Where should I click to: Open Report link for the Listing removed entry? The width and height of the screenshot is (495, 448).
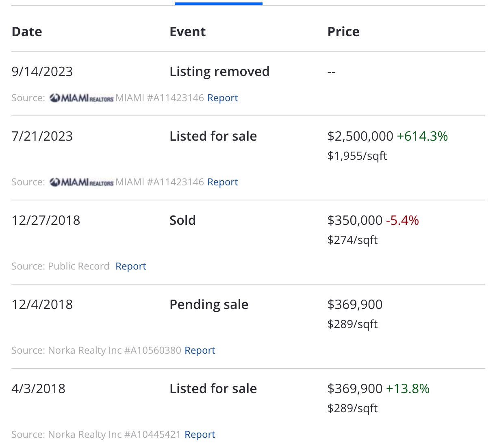coord(222,98)
